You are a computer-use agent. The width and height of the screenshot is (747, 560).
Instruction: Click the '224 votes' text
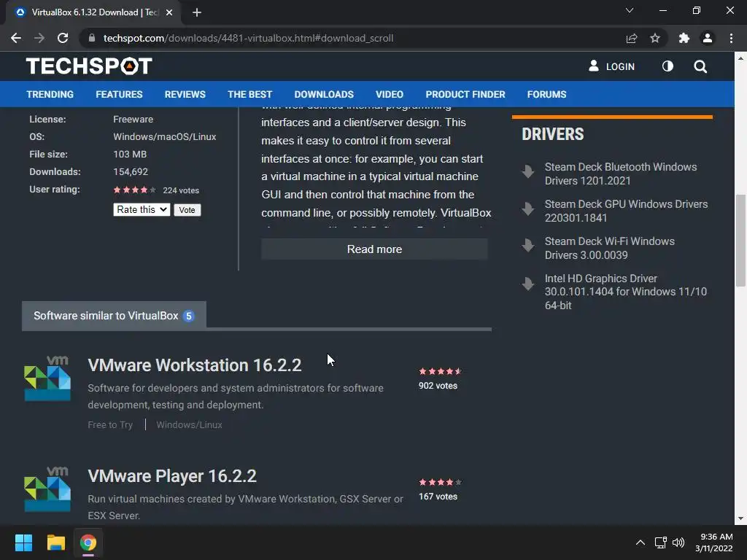coord(181,190)
